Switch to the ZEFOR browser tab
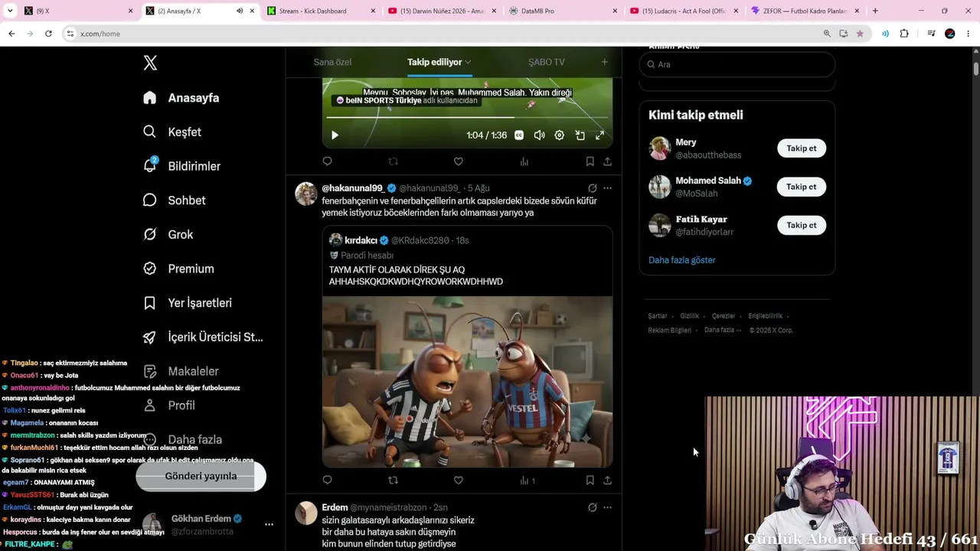980x551 pixels. 804,11
